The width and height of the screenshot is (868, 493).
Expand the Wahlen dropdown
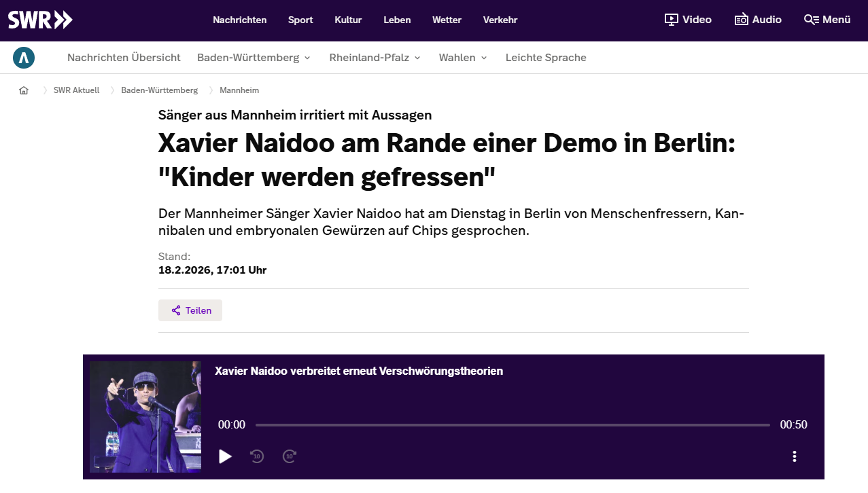(463, 58)
